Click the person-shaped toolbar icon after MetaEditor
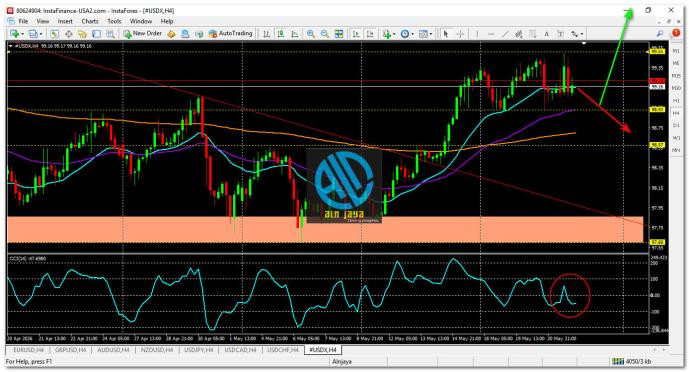689x372 pixels. pyautogui.click(x=185, y=34)
